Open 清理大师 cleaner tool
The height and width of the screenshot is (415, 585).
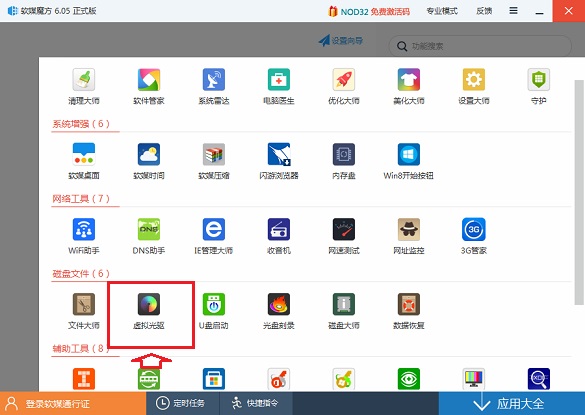[84, 86]
